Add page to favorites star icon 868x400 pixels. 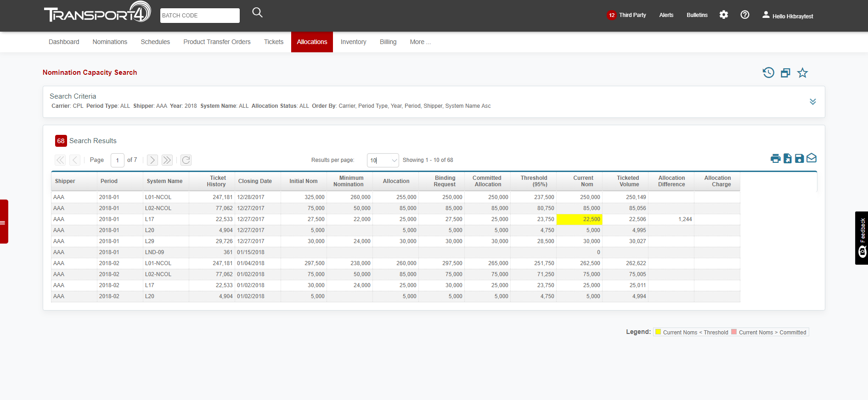(x=802, y=73)
